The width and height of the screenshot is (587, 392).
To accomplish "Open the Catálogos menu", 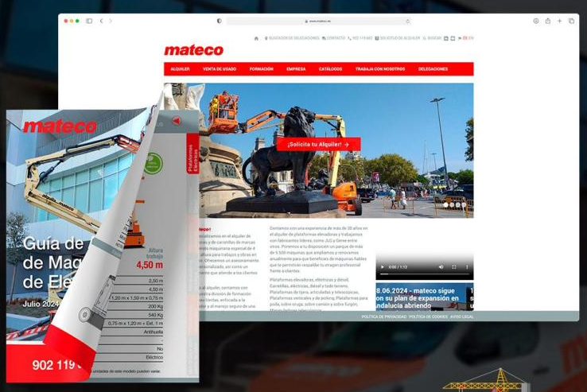I will [x=331, y=69].
